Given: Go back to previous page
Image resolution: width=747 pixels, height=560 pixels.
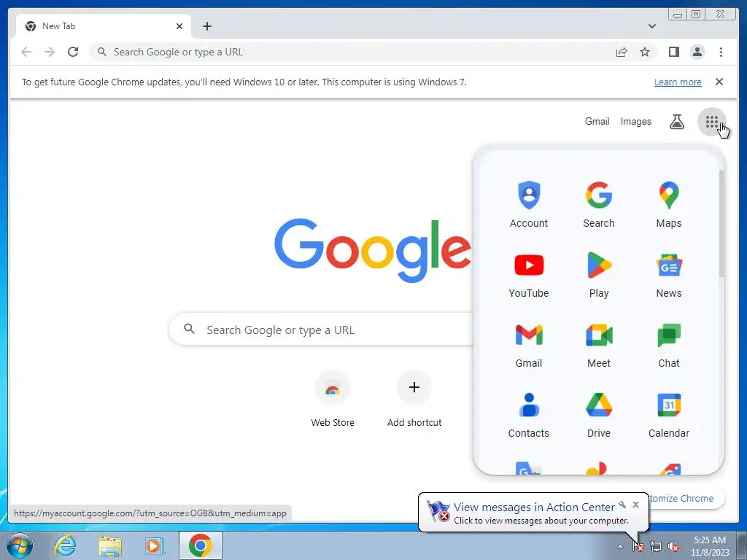Looking at the screenshot, I should pos(26,52).
